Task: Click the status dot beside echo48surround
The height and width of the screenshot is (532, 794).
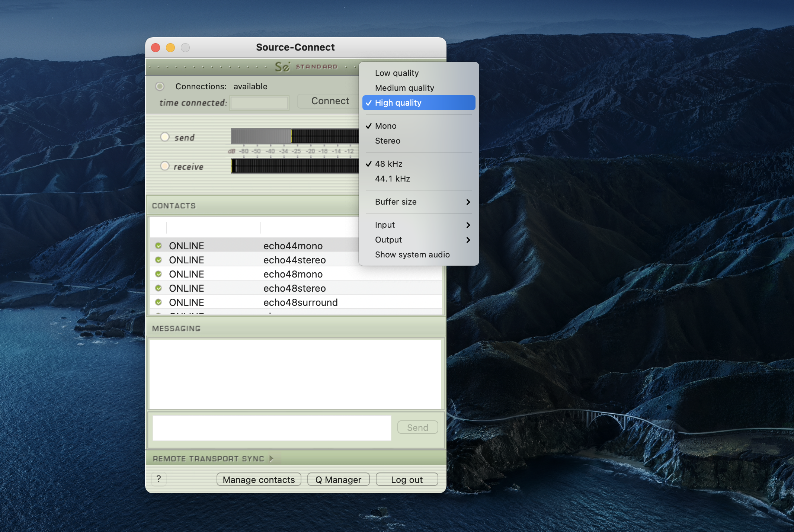Action: 159,302
